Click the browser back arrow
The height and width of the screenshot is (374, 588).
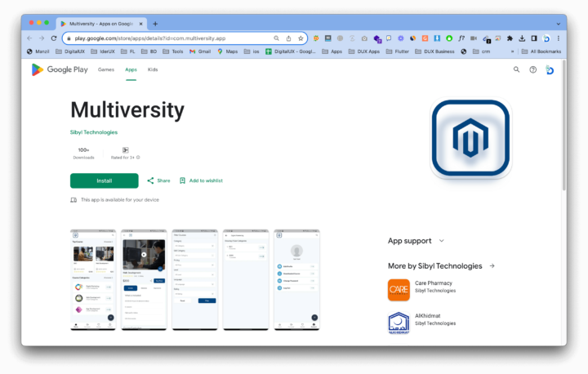pos(29,38)
